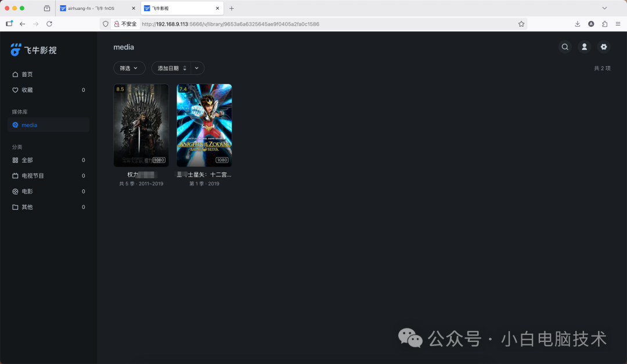Expand the 筛选 filter dropdown
The image size is (627, 364).
(x=129, y=68)
